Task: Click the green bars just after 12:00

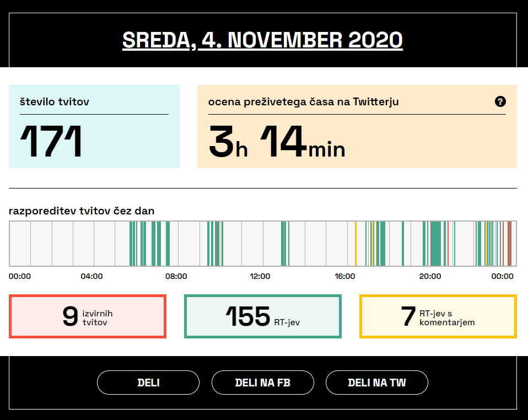Action: [x=284, y=243]
